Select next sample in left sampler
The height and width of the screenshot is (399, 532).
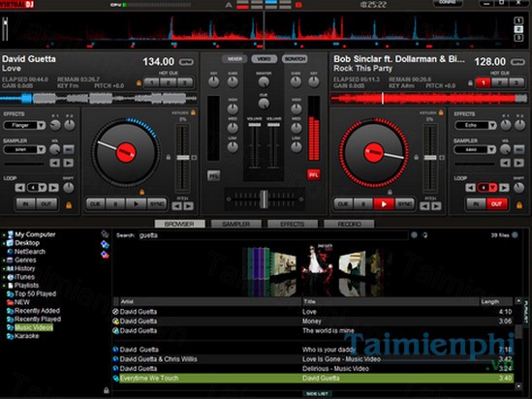click(68, 163)
